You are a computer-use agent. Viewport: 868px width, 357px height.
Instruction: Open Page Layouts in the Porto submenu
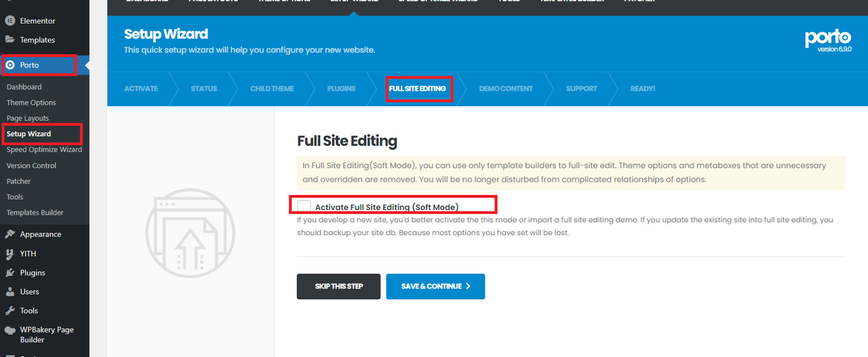pyautogui.click(x=28, y=118)
